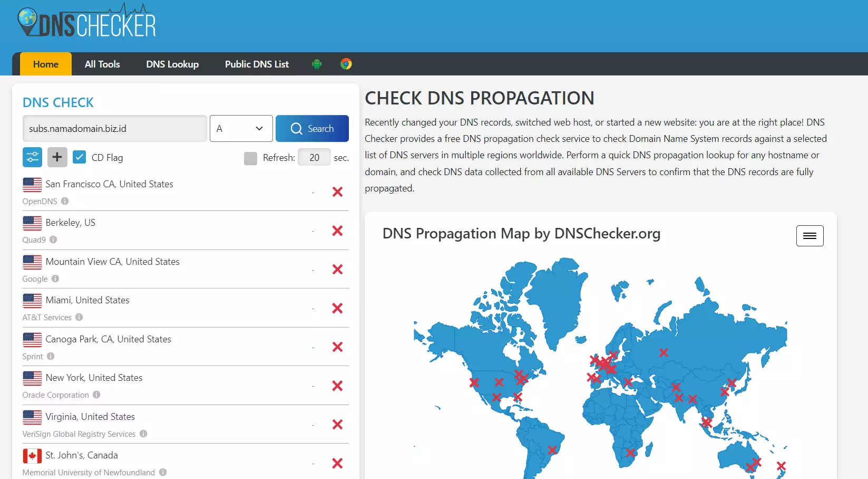Click red X status for San Francisco
The width and height of the screenshot is (868, 479).
click(x=337, y=192)
